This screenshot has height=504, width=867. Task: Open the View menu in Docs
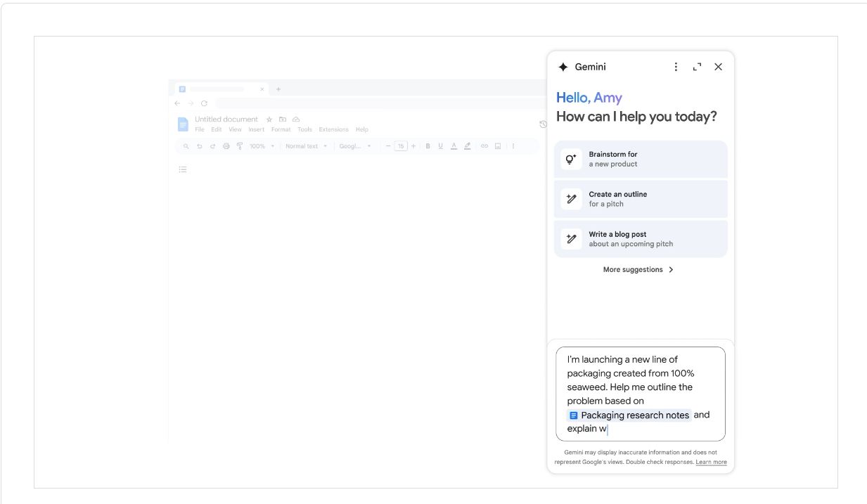(x=235, y=129)
